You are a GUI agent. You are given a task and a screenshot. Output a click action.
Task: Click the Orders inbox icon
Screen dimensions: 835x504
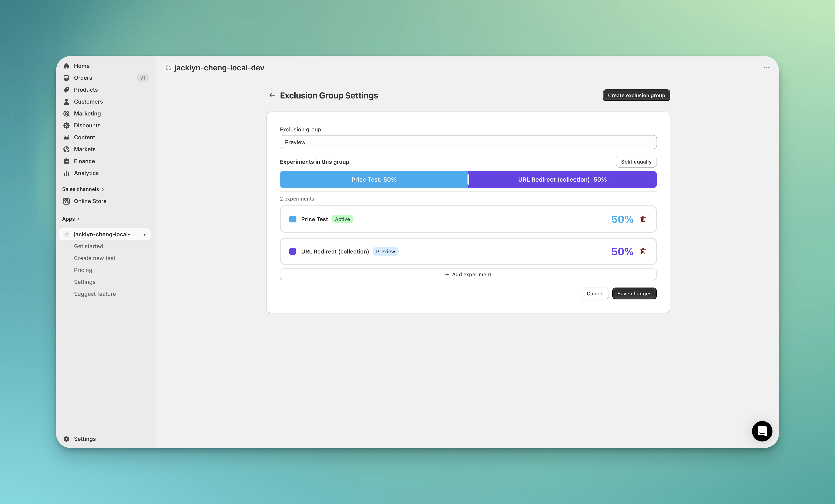click(x=66, y=78)
